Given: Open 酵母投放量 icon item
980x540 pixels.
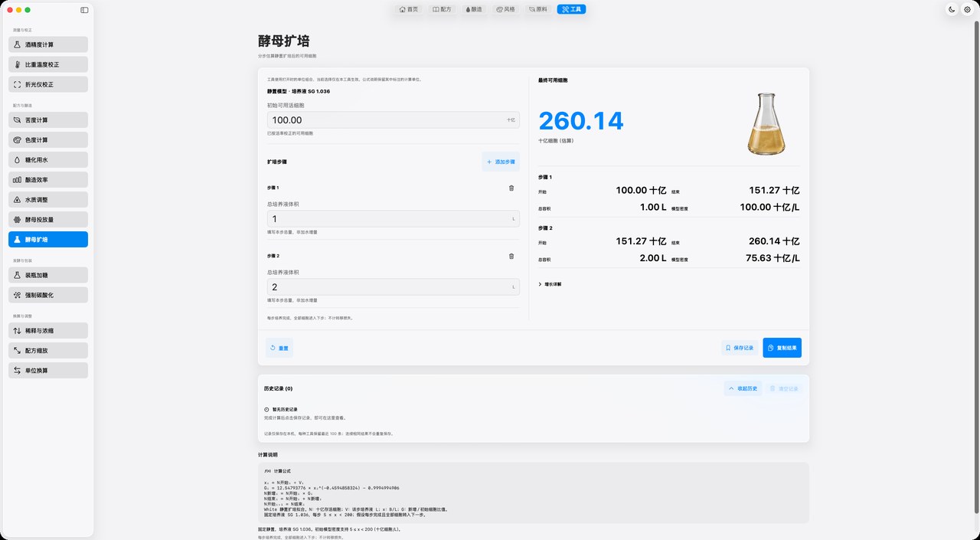Looking at the screenshot, I should pos(48,219).
